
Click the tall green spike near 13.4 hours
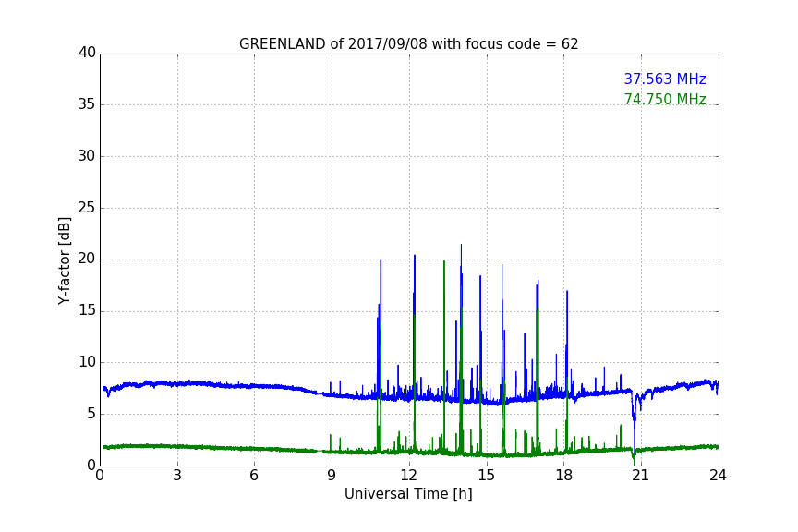[444, 357]
